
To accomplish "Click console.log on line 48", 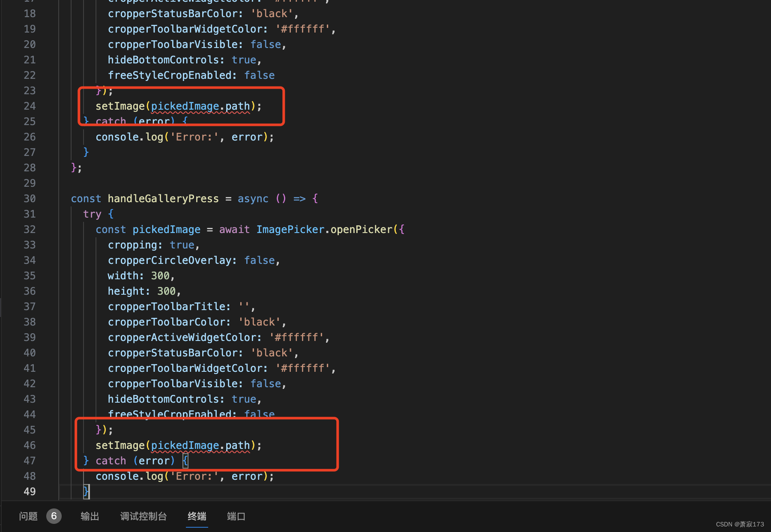I will [x=129, y=476].
